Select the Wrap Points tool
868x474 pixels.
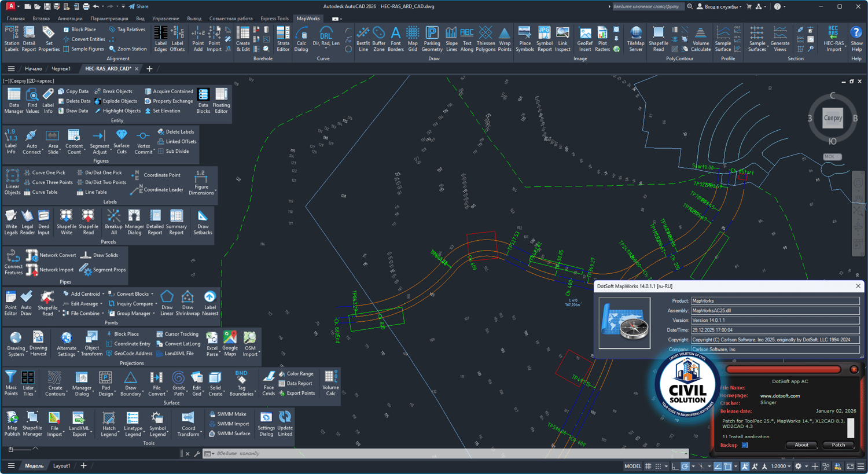[505, 39]
